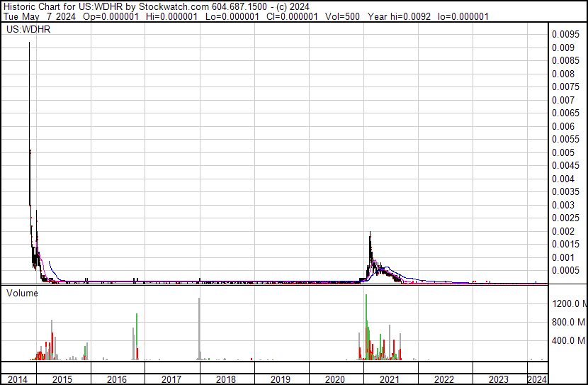
Task: Click the 2018 year label
Action: (x=226, y=379)
